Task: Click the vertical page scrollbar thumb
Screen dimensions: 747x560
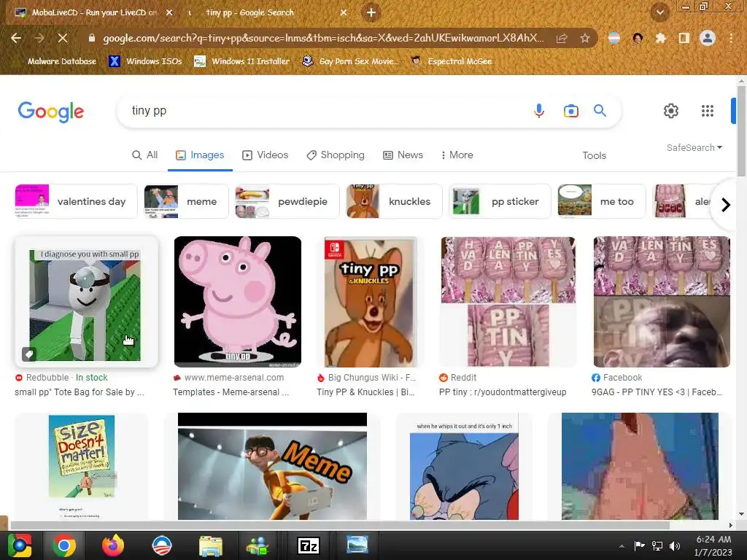Action: (x=741, y=130)
